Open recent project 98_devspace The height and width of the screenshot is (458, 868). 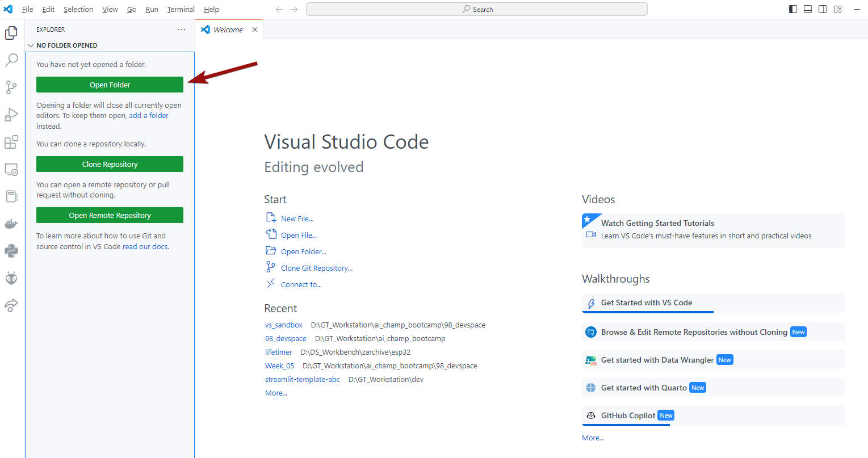286,339
